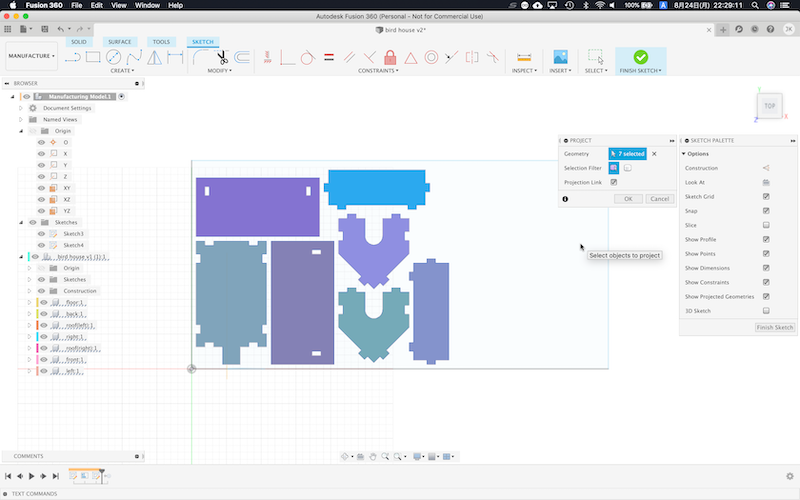Viewport: 800px width, 500px height.
Task: Expand the Construction folder node
Action: click(29, 291)
